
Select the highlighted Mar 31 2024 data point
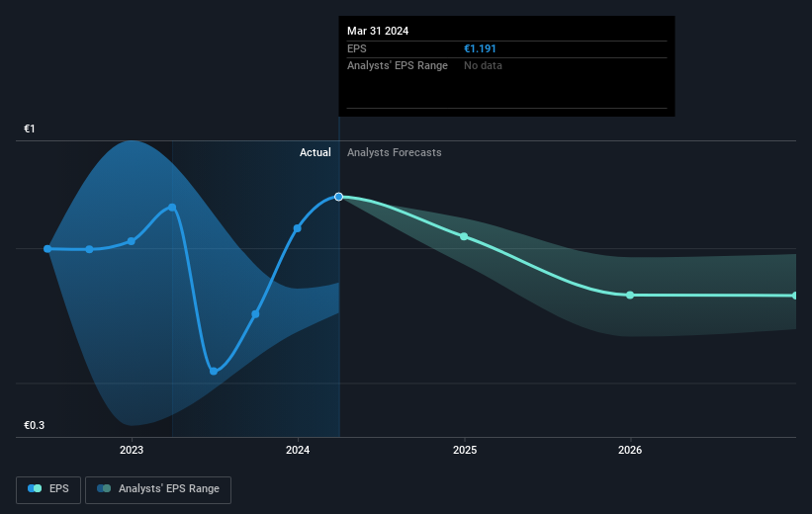[338, 197]
